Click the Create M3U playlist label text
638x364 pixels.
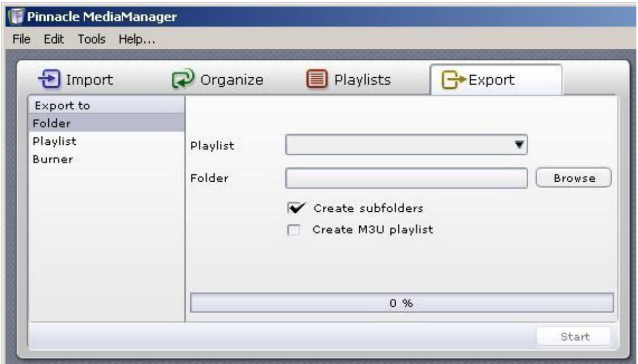(373, 230)
